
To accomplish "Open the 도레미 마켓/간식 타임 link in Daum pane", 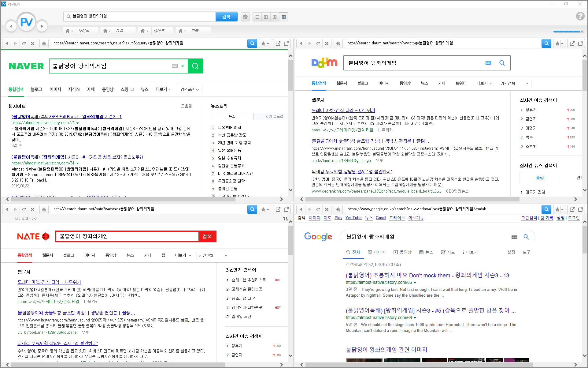I will (343, 110).
